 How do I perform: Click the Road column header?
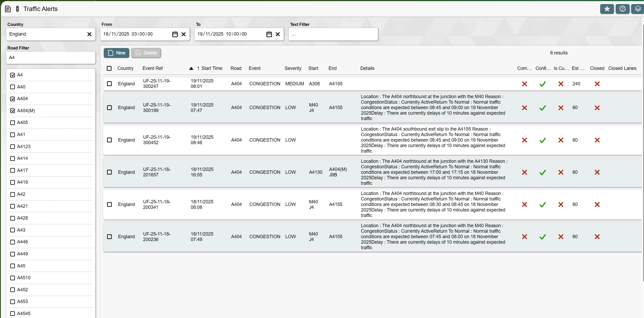tap(236, 68)
